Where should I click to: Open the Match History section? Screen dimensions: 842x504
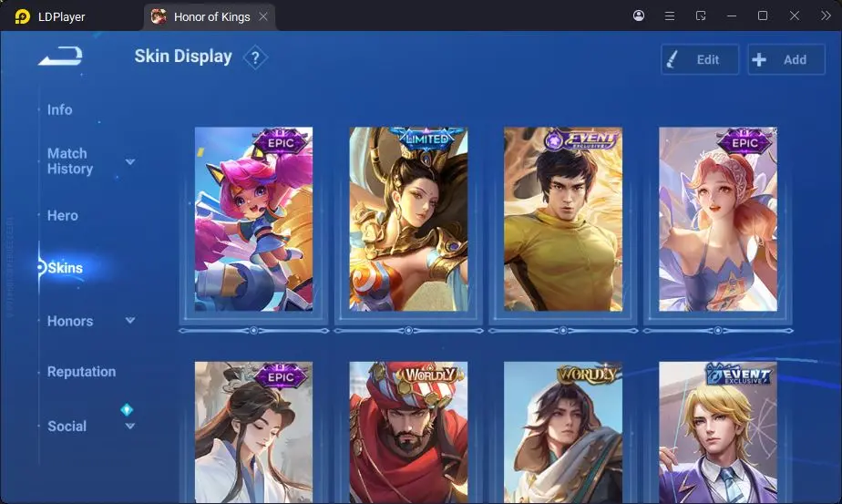[x=70, y=161]
